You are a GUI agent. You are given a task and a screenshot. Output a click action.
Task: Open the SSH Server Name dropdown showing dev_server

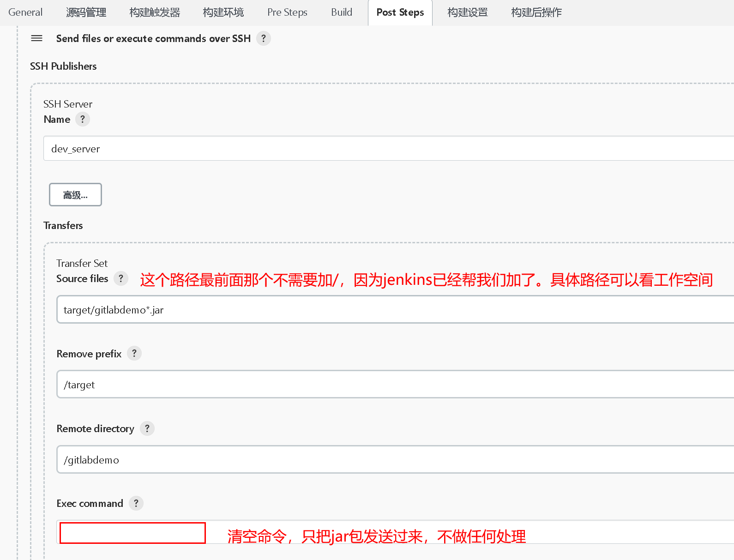pos(389,148)
